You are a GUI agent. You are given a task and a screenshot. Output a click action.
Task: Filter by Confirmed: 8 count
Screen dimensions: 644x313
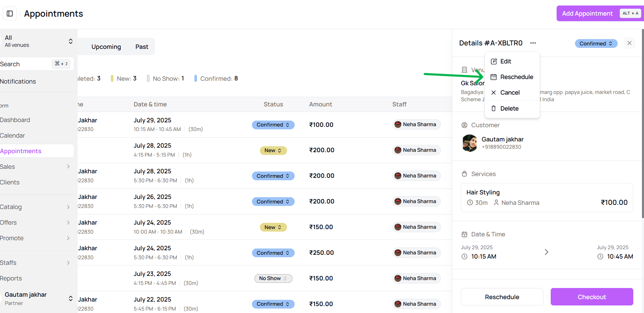216,79
